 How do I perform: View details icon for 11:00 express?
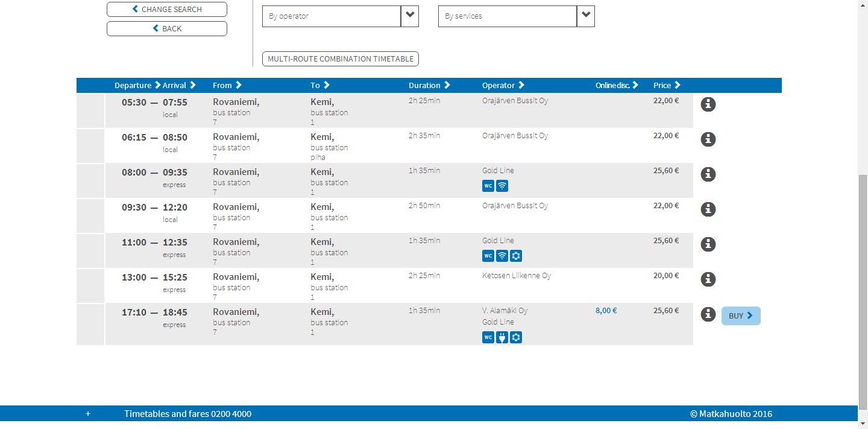(708, 244)
